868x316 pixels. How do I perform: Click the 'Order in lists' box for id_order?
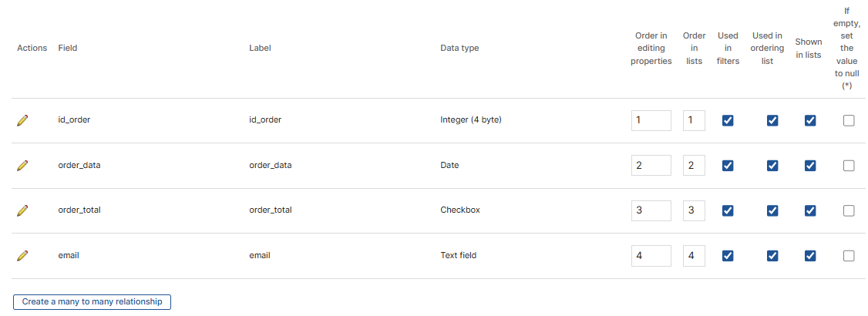pyautogui.click(x=694, y=120)
